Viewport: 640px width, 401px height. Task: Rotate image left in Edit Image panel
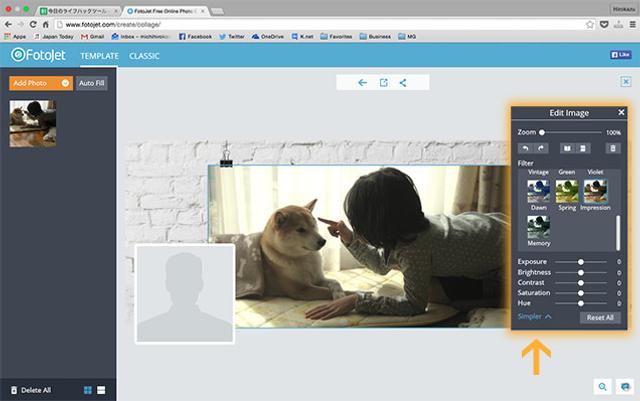point(526,148)
